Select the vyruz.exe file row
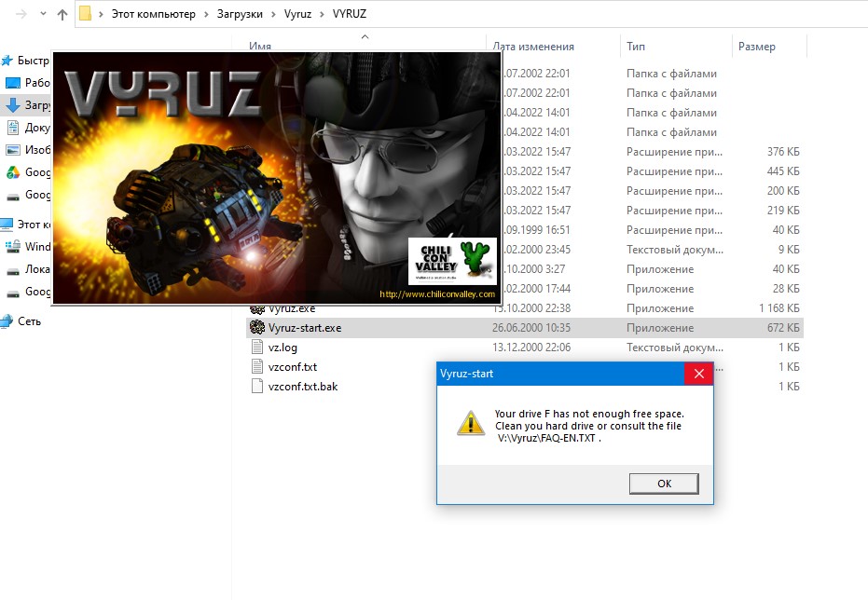Screen dimensions: 868x600 coord(524,308)
